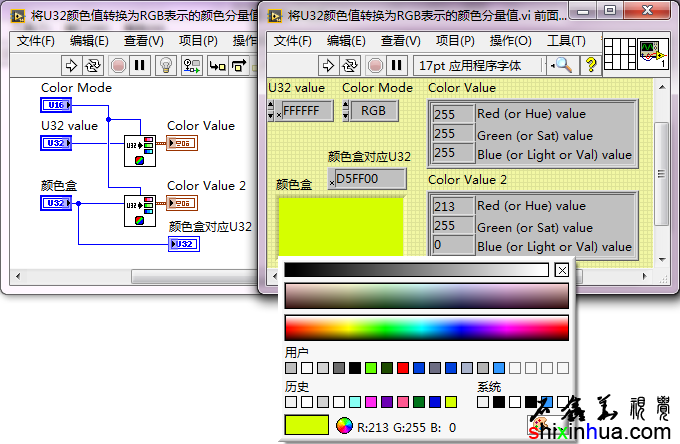Click the U32 value radix stepper

click(274, 111)
